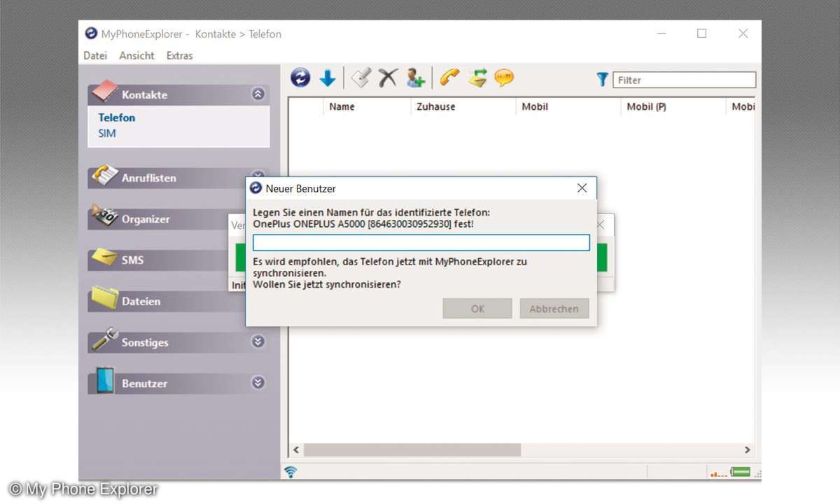Click the Dateien folder icon

pos(104,299)
